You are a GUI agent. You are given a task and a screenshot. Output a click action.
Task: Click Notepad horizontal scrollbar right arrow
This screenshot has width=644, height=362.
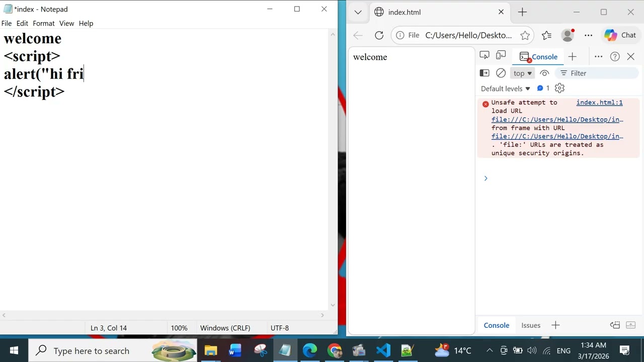323,315
